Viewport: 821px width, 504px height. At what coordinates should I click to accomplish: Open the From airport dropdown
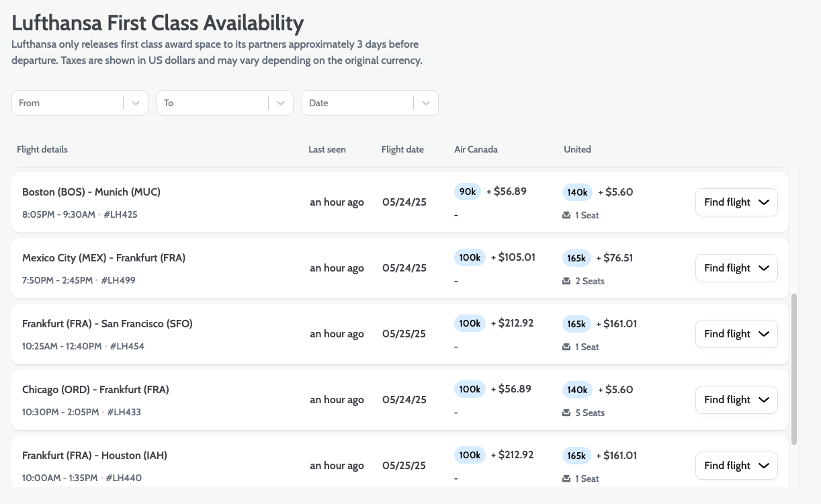tap(135, 102)
